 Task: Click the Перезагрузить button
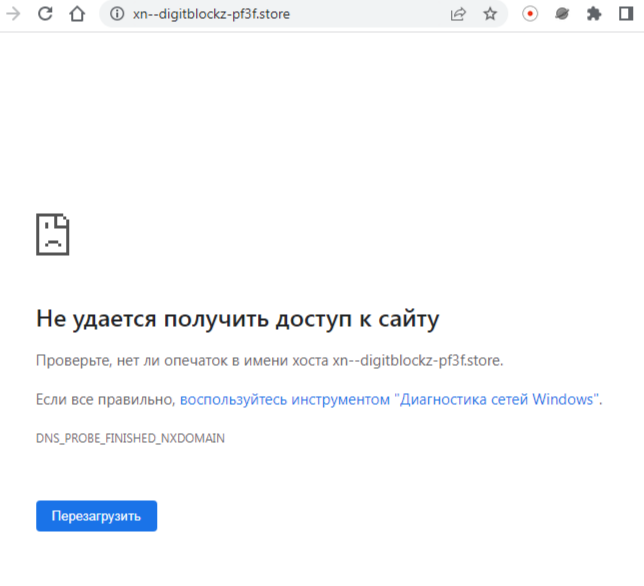pyautogui.click(x=97, y=516)
